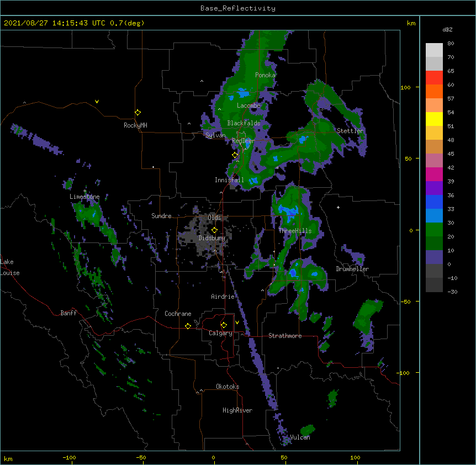Click the dBZ legend heading
The width and height of the screenshot is (476, 465).
(447, 30)
